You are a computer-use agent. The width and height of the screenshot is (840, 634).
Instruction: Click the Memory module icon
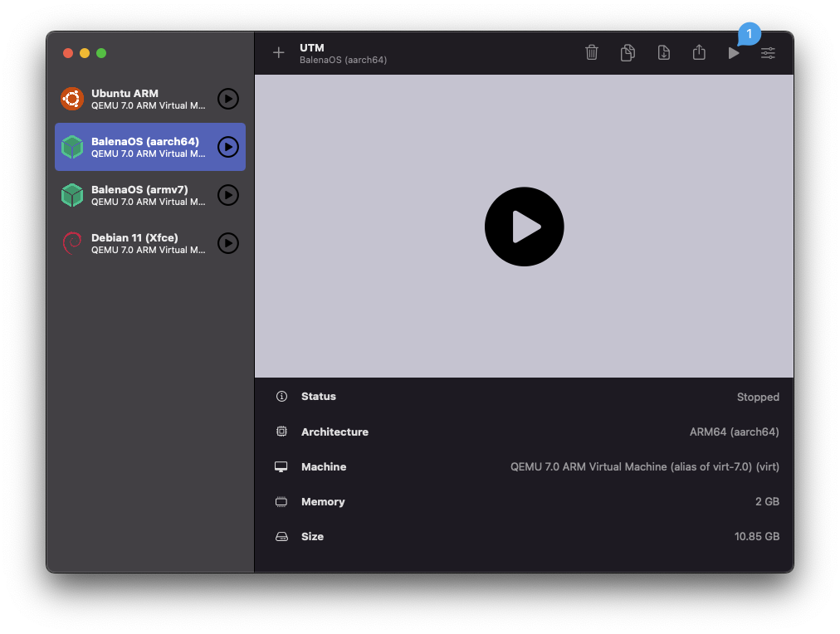pyautogui.click(x=281, y=502)
